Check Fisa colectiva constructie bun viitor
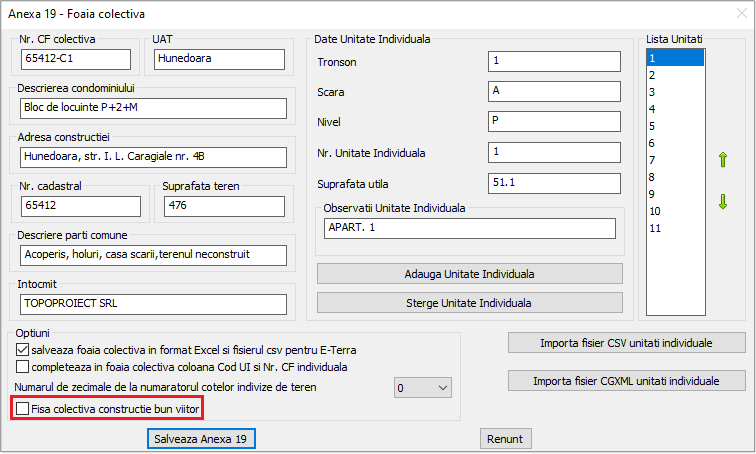Screen dimensions: 756x454 tap(23, 409)
